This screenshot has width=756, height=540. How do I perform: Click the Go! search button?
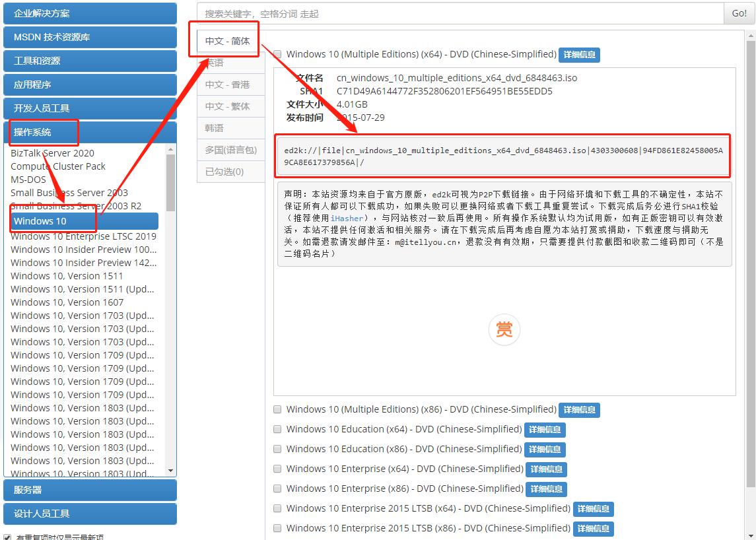click(739, 13)
